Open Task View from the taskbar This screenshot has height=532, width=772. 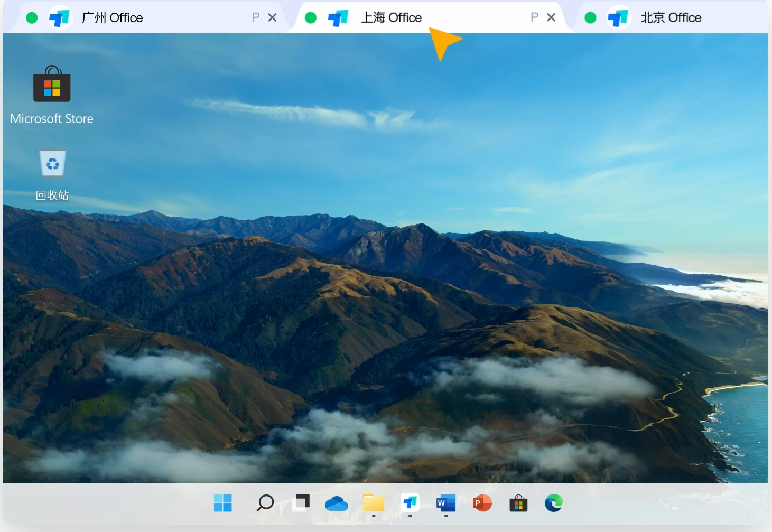pyautogui.click(x=301, y=502)
